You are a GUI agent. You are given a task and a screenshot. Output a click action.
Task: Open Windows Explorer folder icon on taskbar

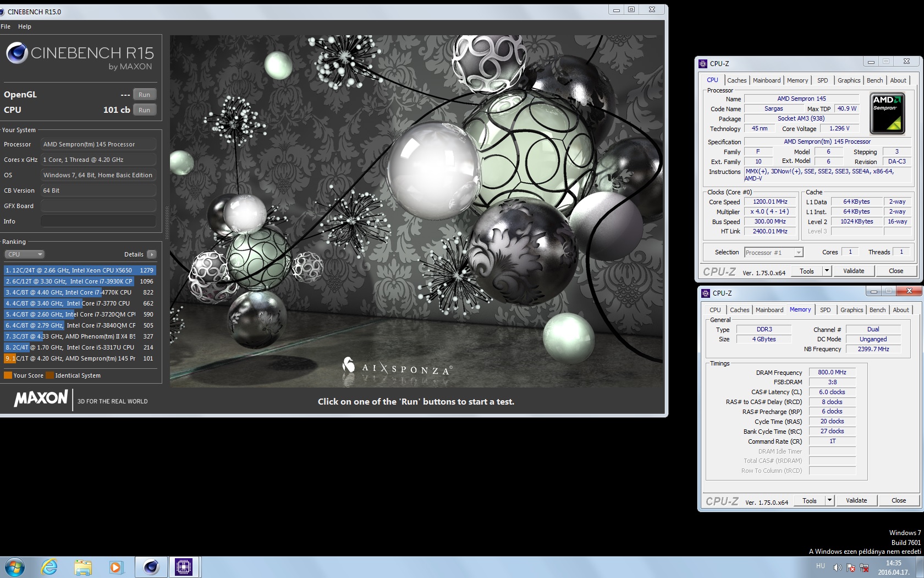[x=83, y=567]
